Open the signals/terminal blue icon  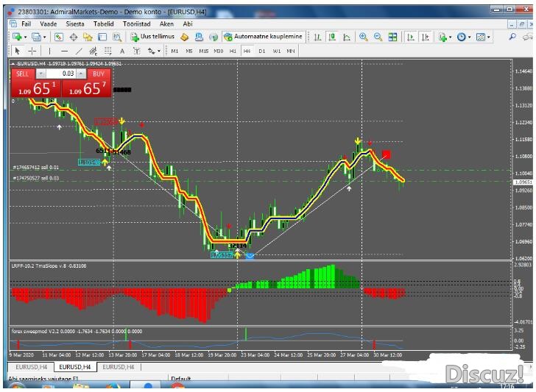tap(199, 37)
